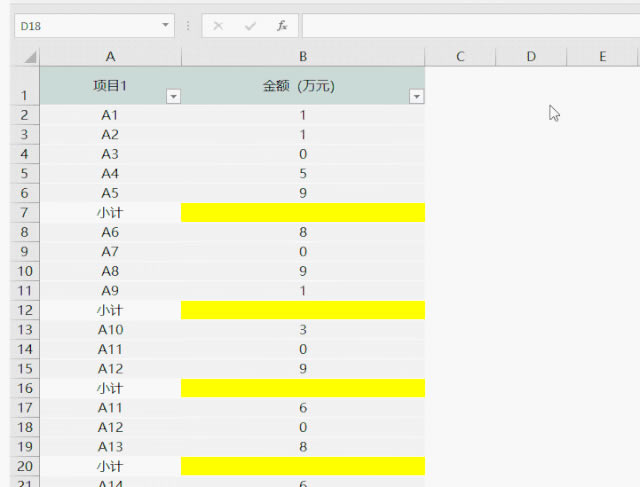Click the amount 1 in row 11
The width and height of the screenshot is (640, 487).
point(303,291)
